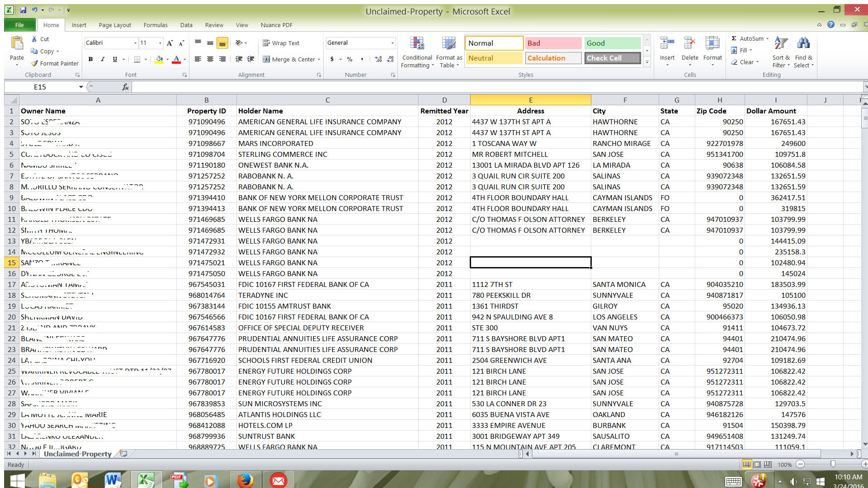Click the Shrink Font icon
The height and width of the screenshot is (488, 868).
click(181, 43)
